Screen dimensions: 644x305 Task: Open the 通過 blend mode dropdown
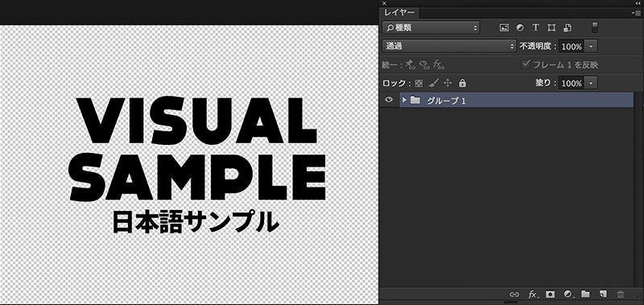tap(449, 46)
